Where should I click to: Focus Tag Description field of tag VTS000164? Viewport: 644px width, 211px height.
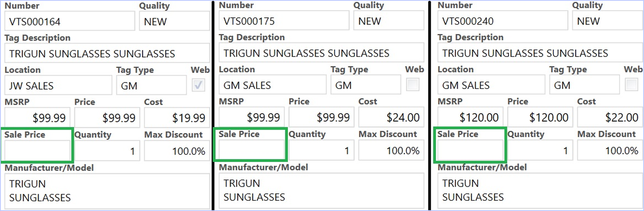point(107,53)
